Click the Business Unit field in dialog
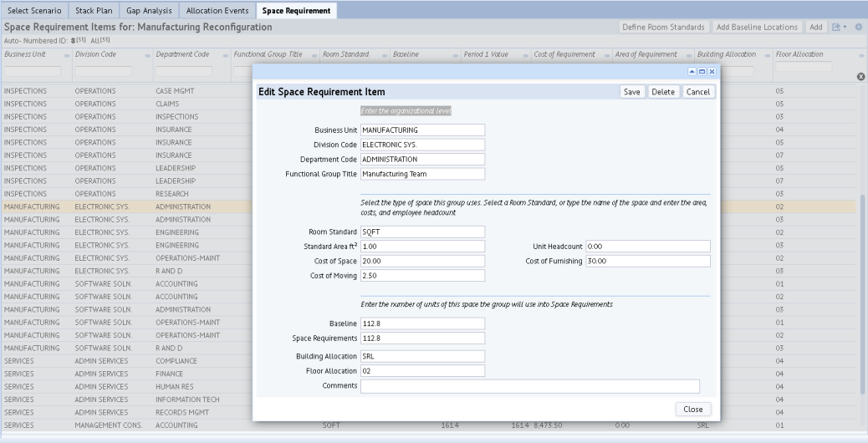868x443 pixels. coord(422,130)
